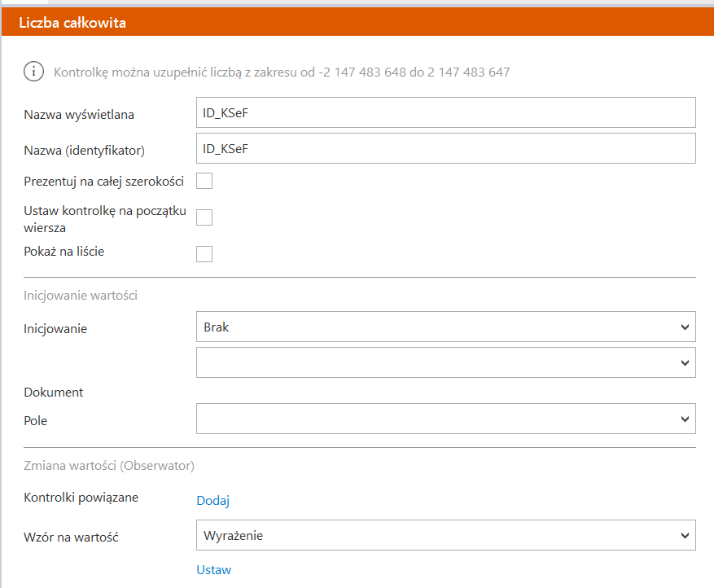Click the "Nazwa (identyfikator)" label text
The image size is (714, 588).
[84, 151]
